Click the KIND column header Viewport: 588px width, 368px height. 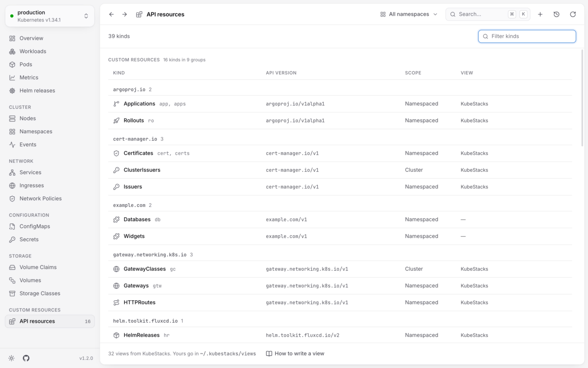tap(119, 73)
